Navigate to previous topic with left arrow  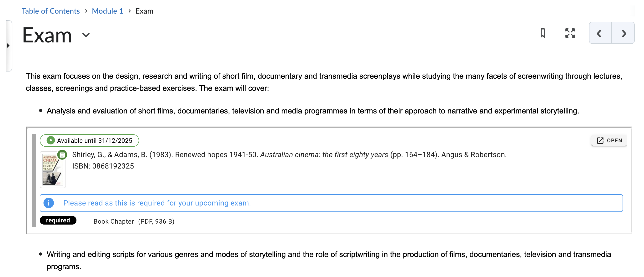[599, 33]
